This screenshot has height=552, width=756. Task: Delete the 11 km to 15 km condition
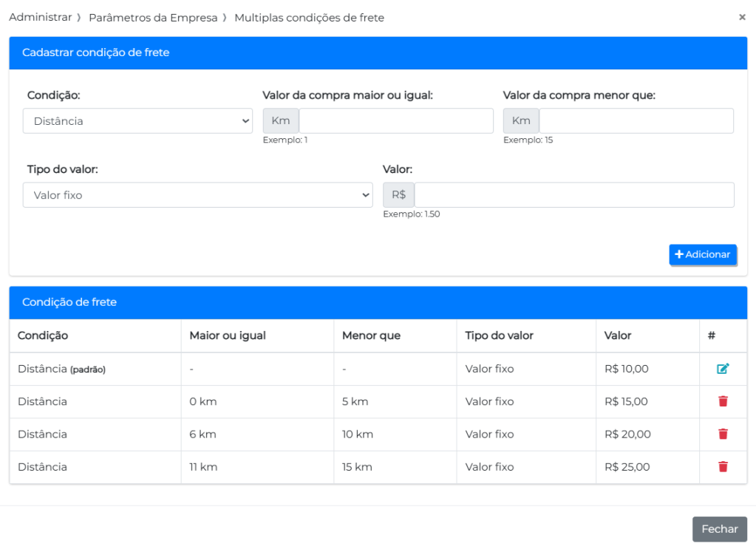(723, 466)
